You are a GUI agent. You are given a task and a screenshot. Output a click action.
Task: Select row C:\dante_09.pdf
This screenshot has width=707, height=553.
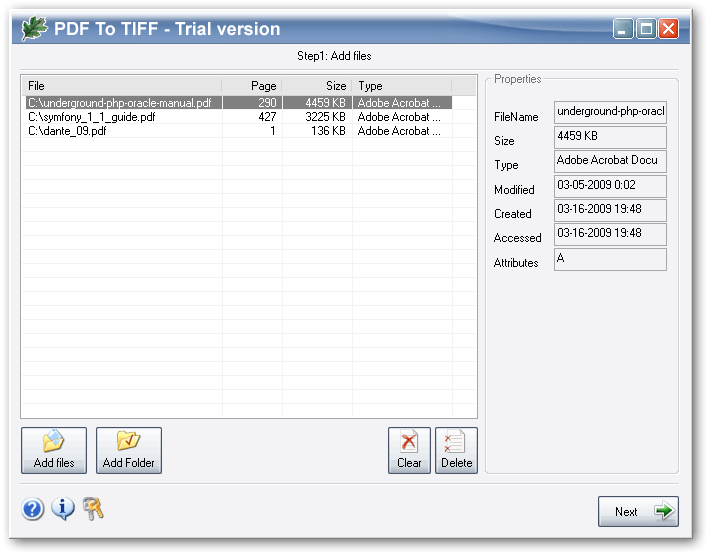point(238,131)
